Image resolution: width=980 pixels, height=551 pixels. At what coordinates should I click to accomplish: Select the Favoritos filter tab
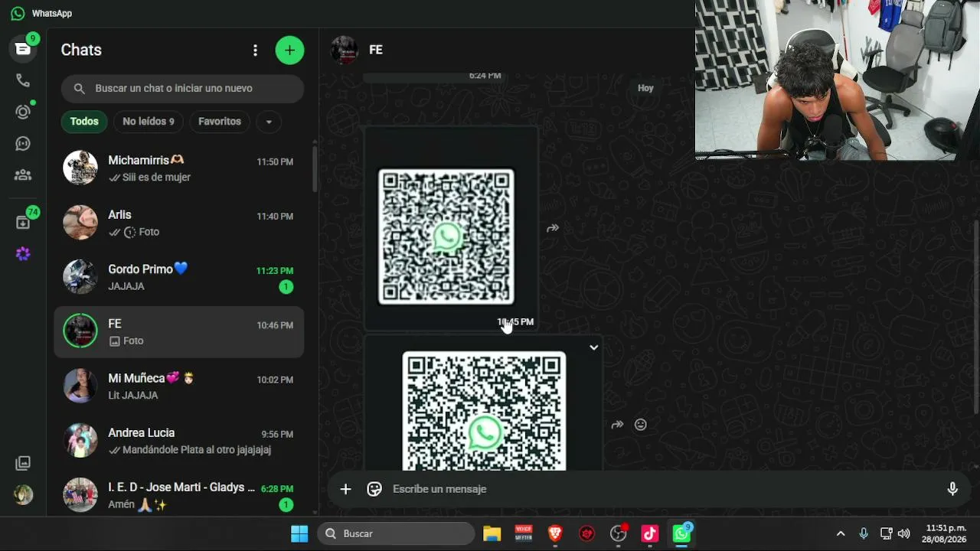tap(220, 122)
